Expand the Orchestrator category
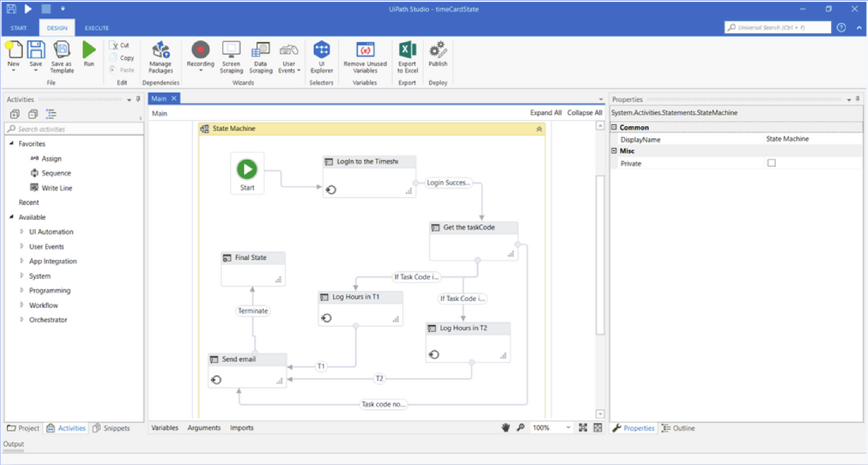The width and height of the screenshot is (868, 465). pyautogui.click(x=22, y=320)
